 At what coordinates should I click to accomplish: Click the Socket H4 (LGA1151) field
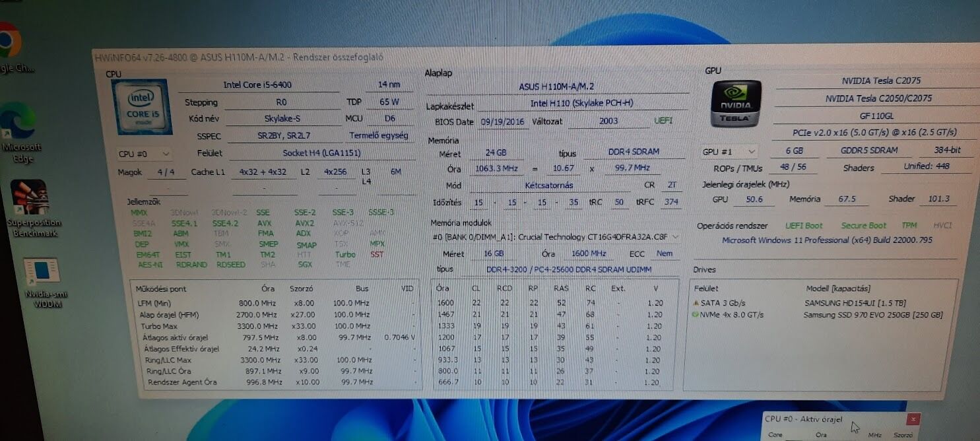(321, 153)
